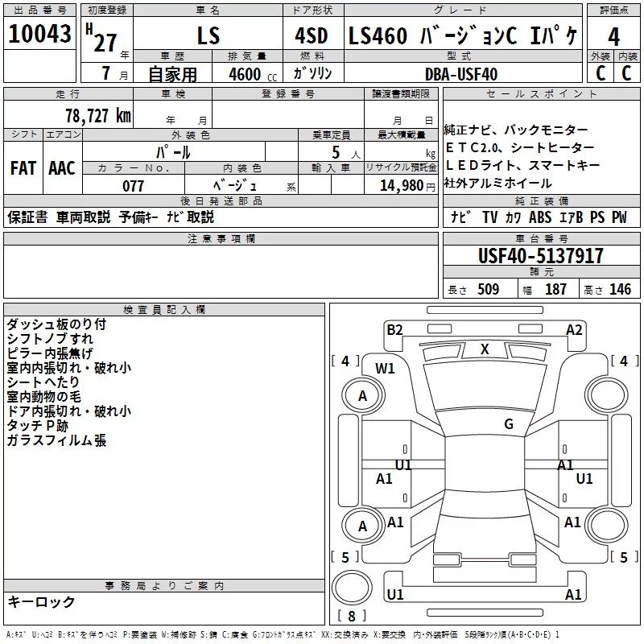Click the spare tire circle above [8]

352,588
